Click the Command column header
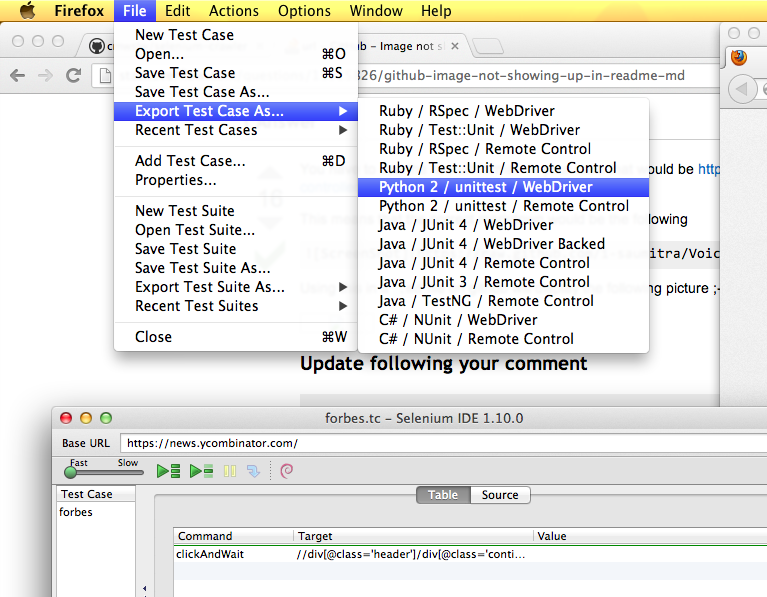Screen dimensions: 767x597 pos(234,536)
